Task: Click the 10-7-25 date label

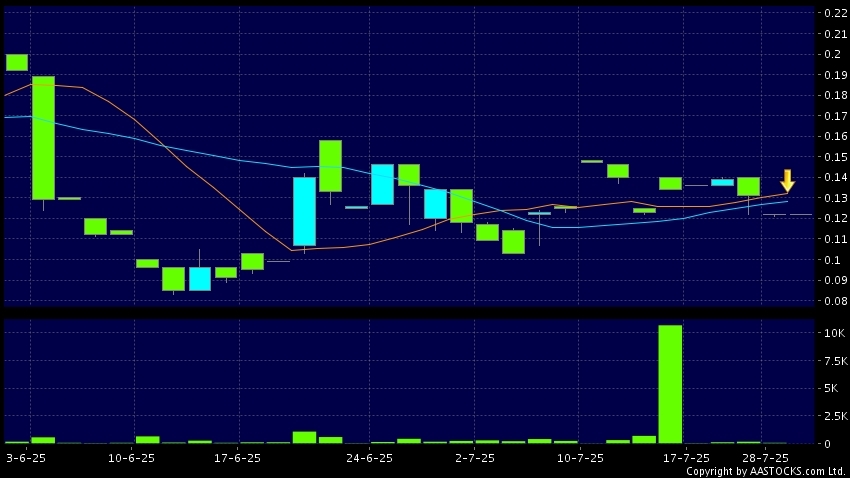Action: (x=580, y=458)
